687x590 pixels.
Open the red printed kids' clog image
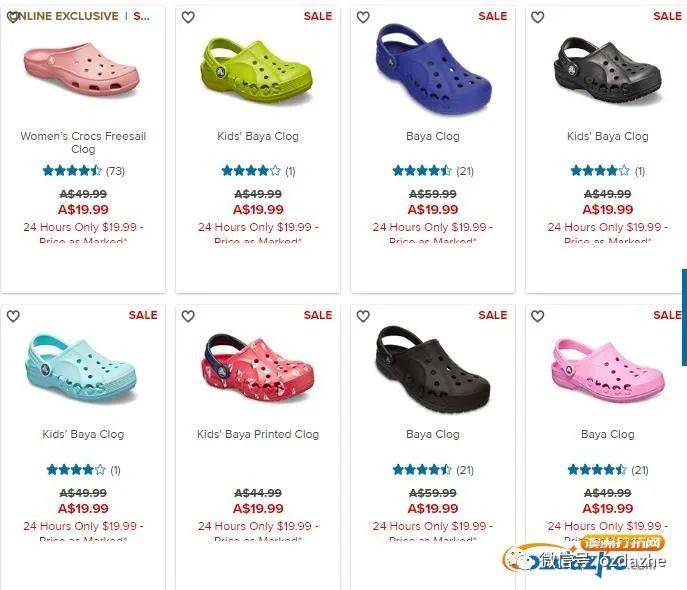pyautogui.click(x=258, y=368)
